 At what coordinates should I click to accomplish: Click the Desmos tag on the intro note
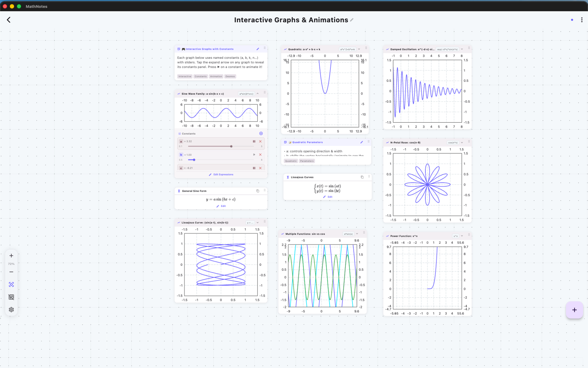click(x=230, y=76)
